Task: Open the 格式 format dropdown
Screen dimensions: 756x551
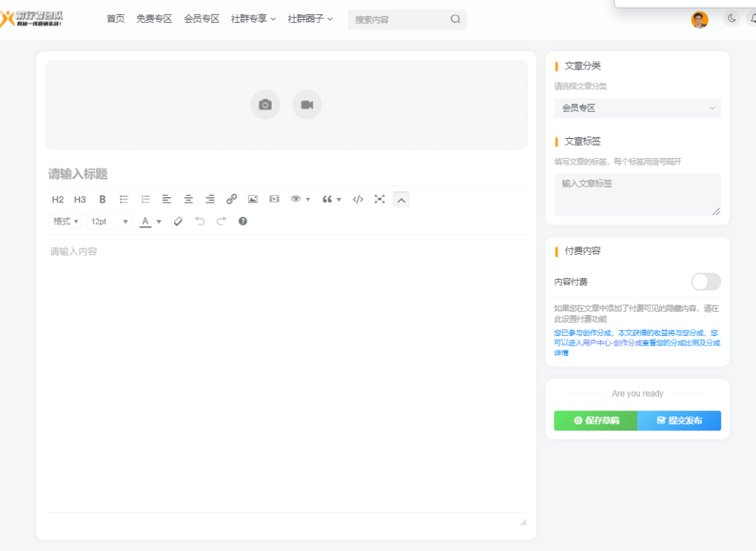Action: coord(65,221)
